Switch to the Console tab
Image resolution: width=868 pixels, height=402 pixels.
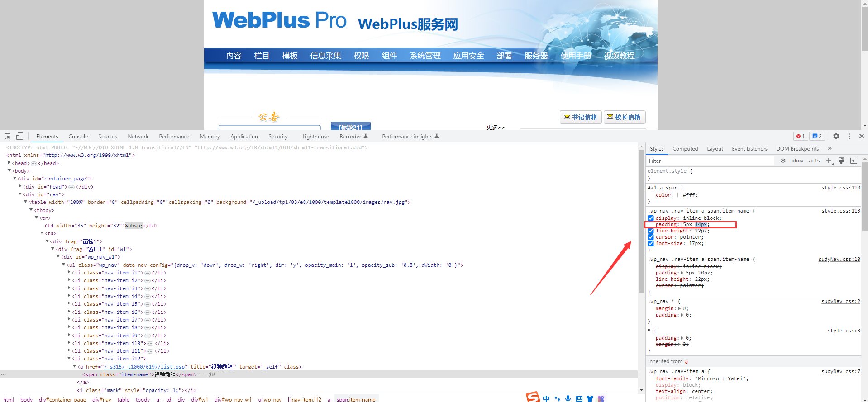pyautogui.click(x=78, y=137)
